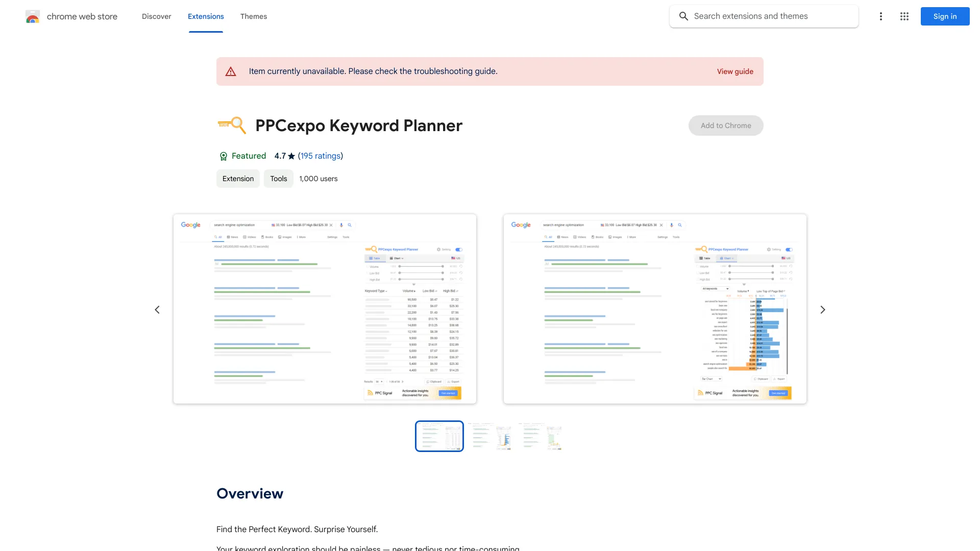
Task: Click the left arrow to go back in carousel
Action: click(x=157, y=310)
